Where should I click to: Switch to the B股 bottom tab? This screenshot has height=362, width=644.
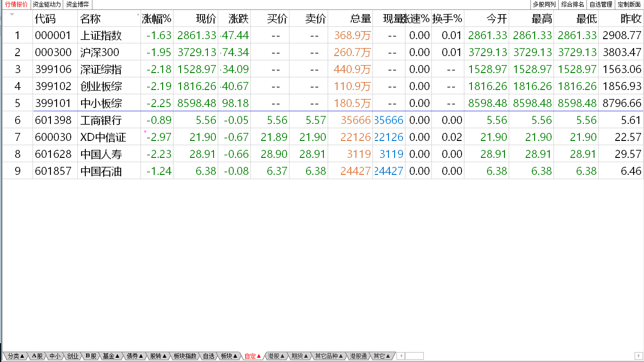(x=91, y=356)
